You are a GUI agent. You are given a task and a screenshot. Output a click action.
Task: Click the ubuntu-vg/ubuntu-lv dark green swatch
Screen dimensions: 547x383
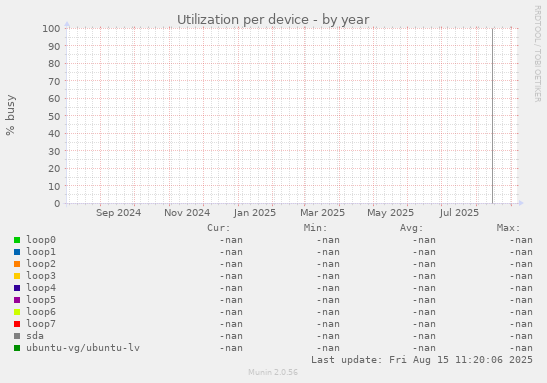[x=17, y=348]
